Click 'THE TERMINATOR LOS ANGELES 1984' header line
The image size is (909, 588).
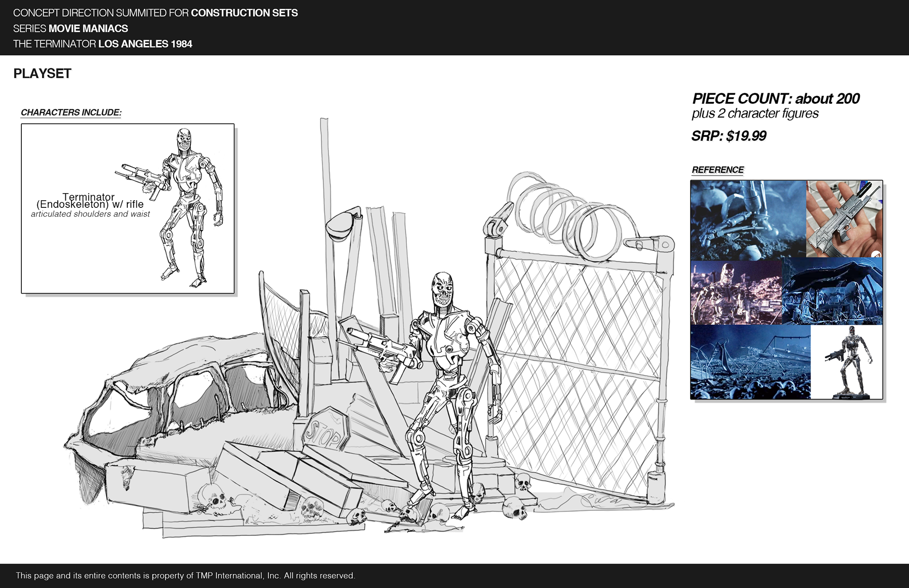point(103,44)
